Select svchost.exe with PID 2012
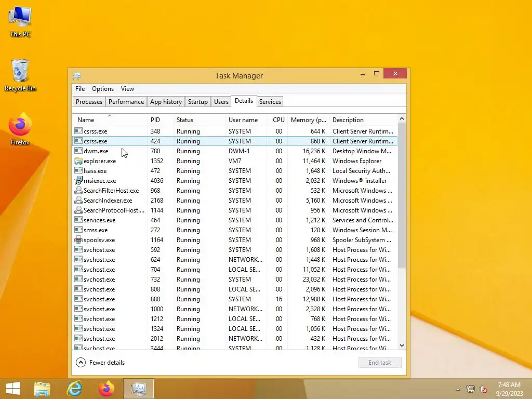The width and height of the screenshot is (532, 399). [x=234, y=339]
